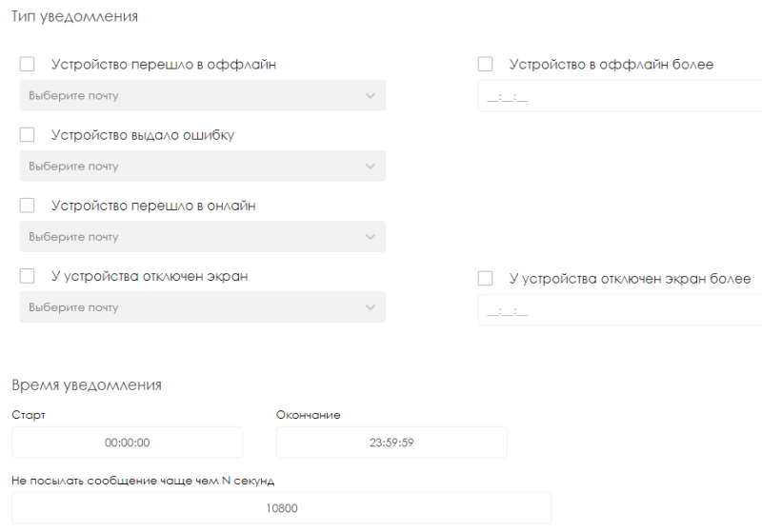This screenshot has width=762, height=532.
Task: Click 'Устройство выдало ошибку' label text
Action: coord(143,135)
